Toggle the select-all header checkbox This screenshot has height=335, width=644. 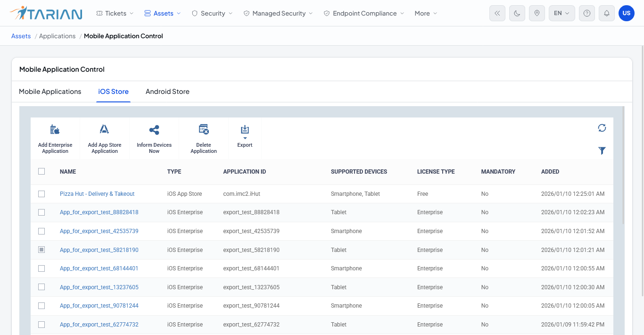(41, 171)
